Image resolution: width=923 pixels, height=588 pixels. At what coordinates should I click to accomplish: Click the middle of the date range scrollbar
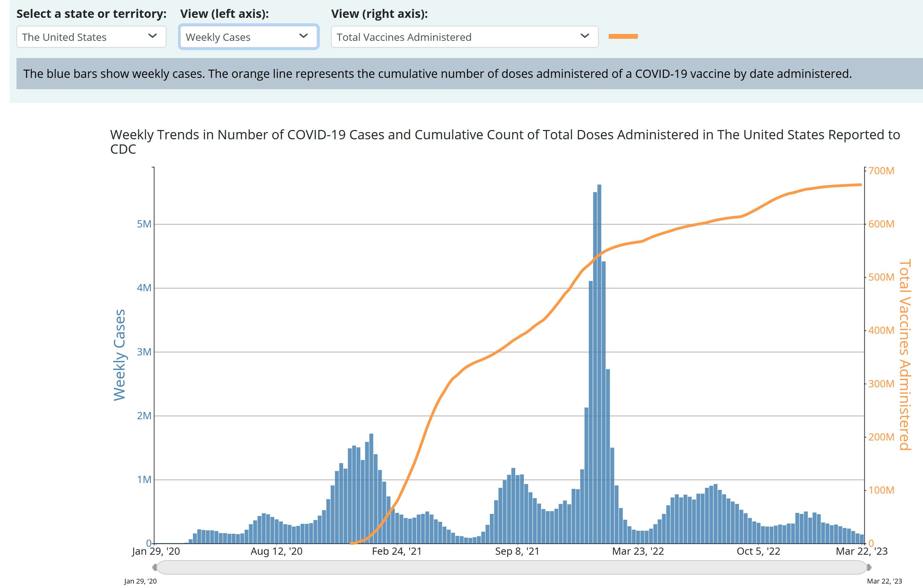click(512, 567)
